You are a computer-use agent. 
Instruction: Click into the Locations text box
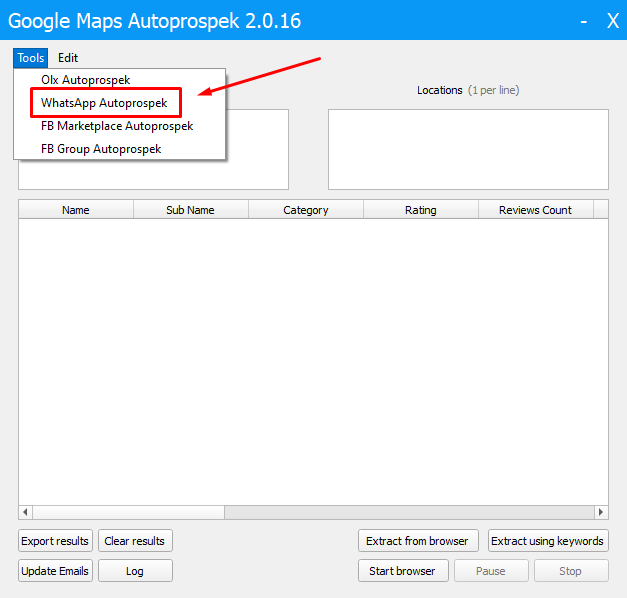pyautogui.click(x=468, y=149)
